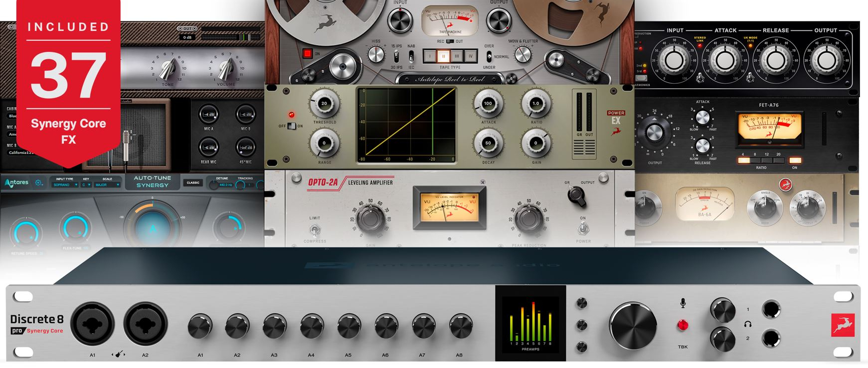Click the Opto-2A close X icon

[483, 182]
